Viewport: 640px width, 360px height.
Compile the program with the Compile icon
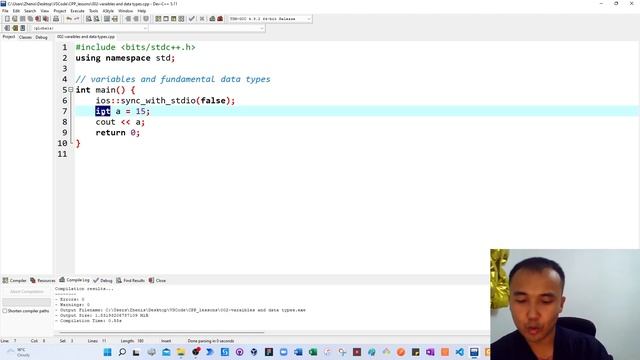[158, 19]
